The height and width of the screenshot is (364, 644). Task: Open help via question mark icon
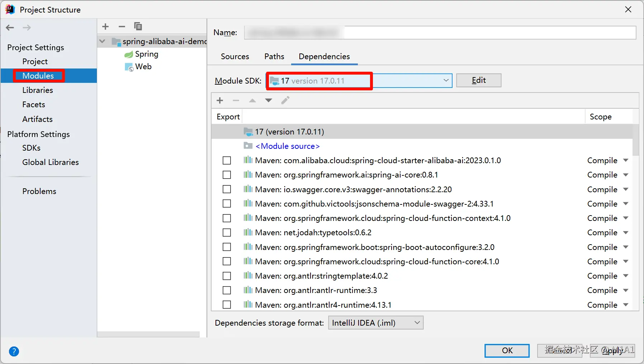(14, 351)
